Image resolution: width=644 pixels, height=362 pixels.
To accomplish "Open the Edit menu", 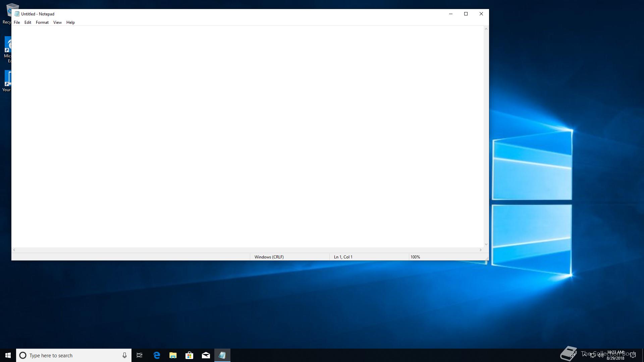I will 28,22.
